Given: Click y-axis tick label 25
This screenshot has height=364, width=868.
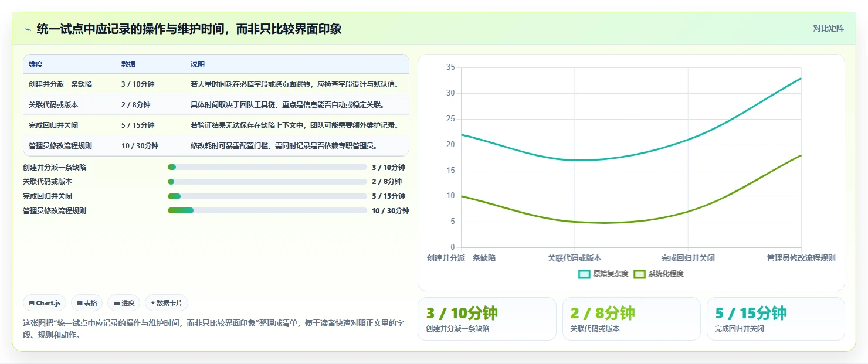Looking at the screenshot, I should pos(450,119).
